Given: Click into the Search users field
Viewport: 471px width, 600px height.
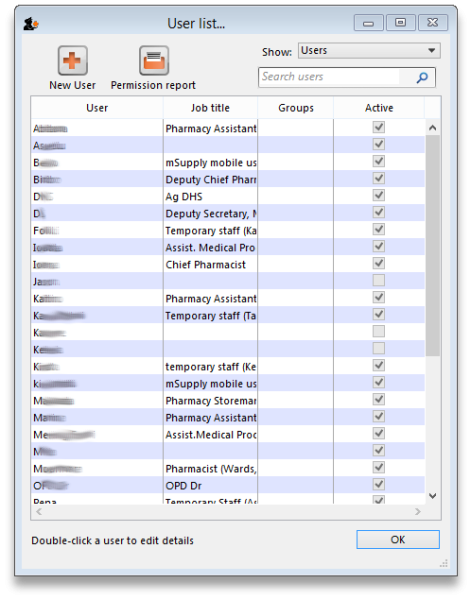Looking at the screenshot, I should tap(330, 77).
